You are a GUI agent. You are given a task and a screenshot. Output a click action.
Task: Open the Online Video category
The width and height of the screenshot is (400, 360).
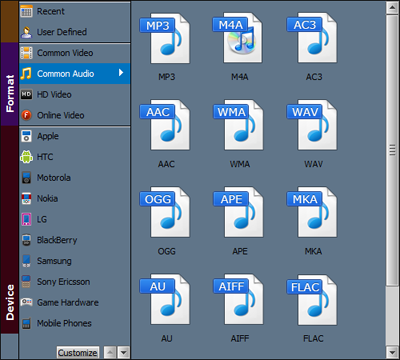pos(75,115)
